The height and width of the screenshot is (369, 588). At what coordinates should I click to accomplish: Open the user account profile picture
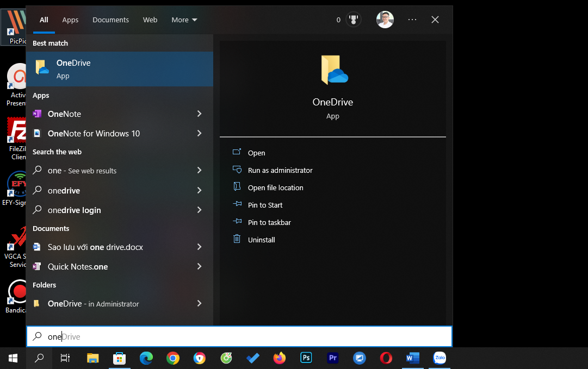385,20
